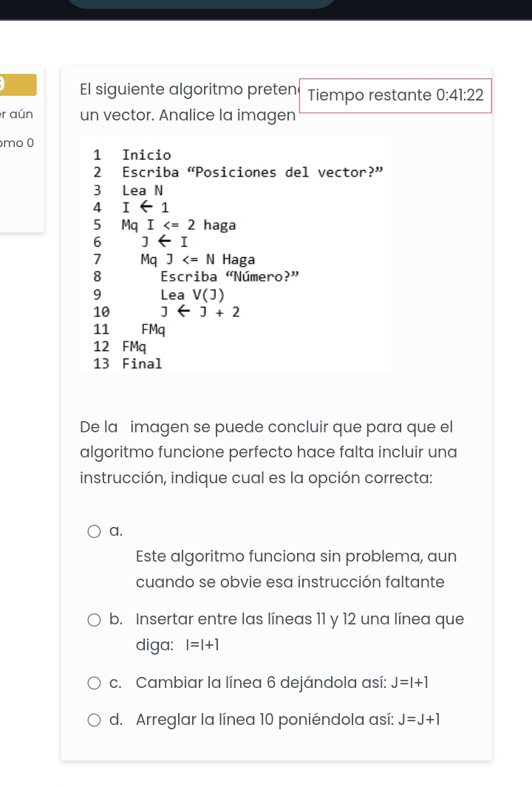Viewport: 532px width, 787px height.
Task: Click answer text 'Insertar entre las líneas 11 y 12'
Action: (300, 620)
